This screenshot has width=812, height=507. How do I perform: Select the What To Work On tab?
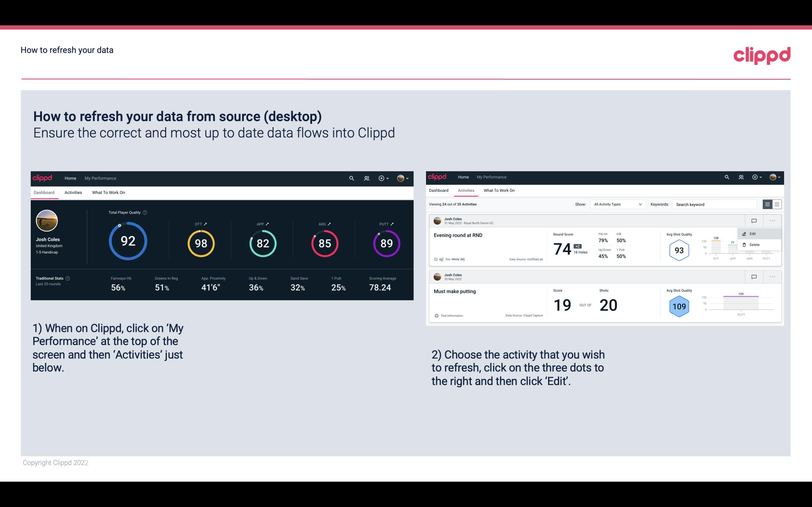(x=108, y=192)
